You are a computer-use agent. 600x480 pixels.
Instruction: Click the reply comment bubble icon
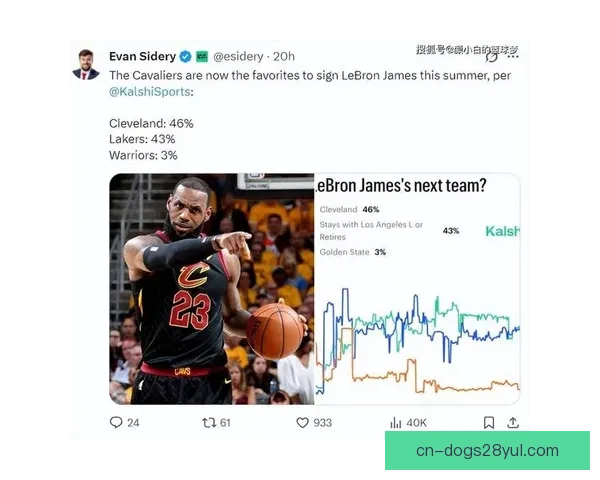coord(116,422)
